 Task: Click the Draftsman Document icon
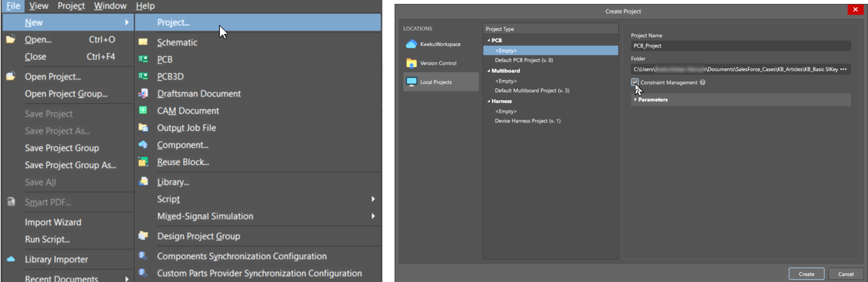pos(143,93)
